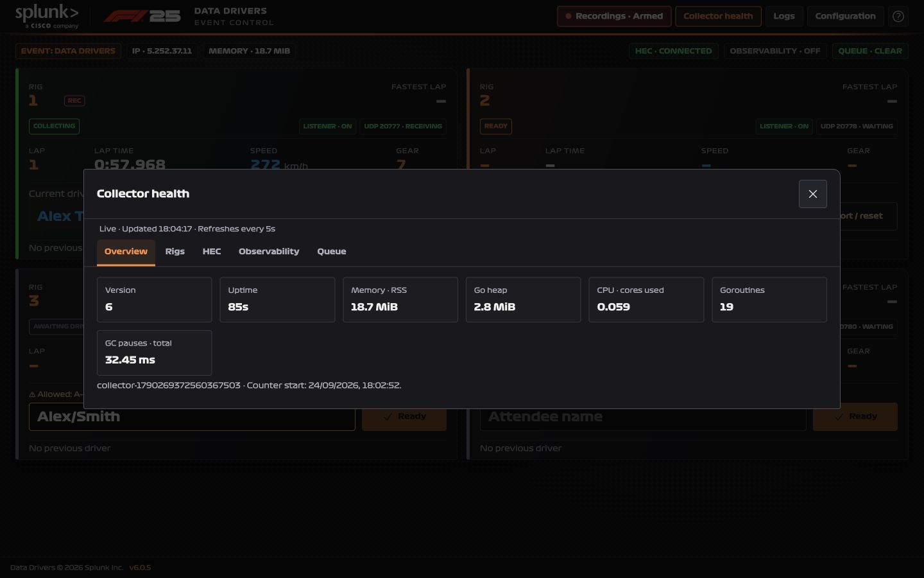Click Ready button beside the Attendee name field
Viewport: 924px width, 578px height.
[x=855, y=417]
